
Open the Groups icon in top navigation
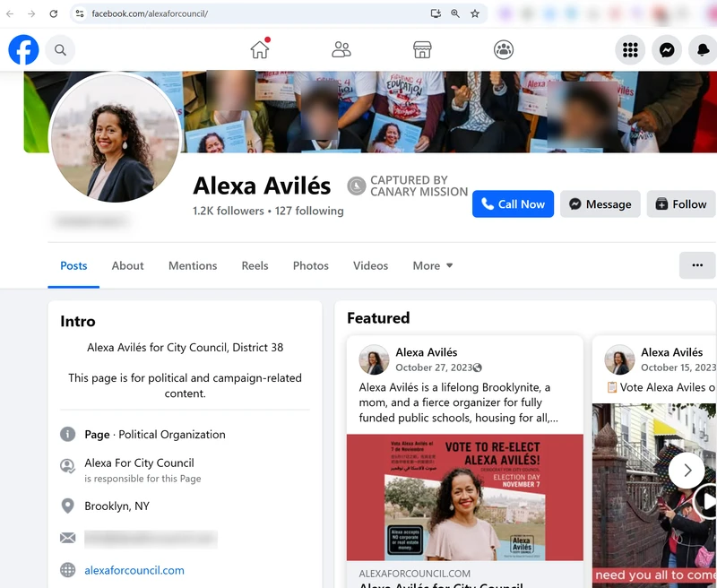pyautogui.click(x=504, y=50)
